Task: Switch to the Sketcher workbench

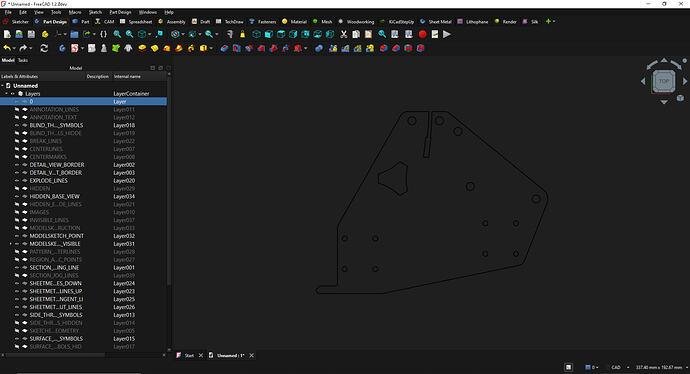Action: [x=16, y=22]
